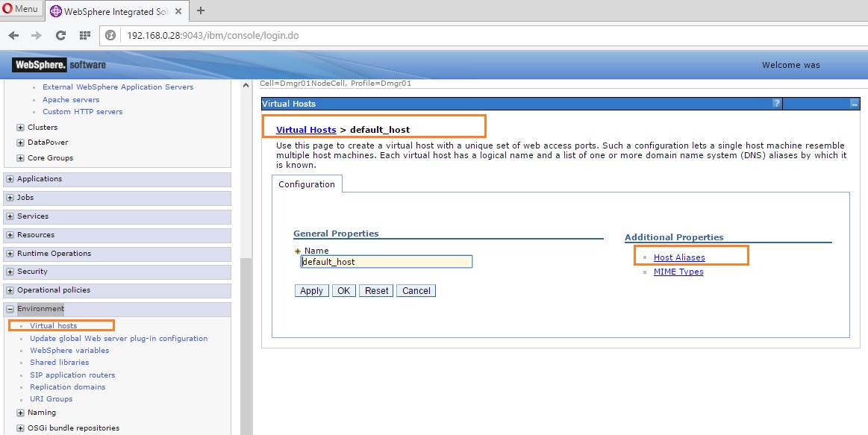Expand the Security section
The height and width of the screenshot is (435, 868).
click(9, 271)
